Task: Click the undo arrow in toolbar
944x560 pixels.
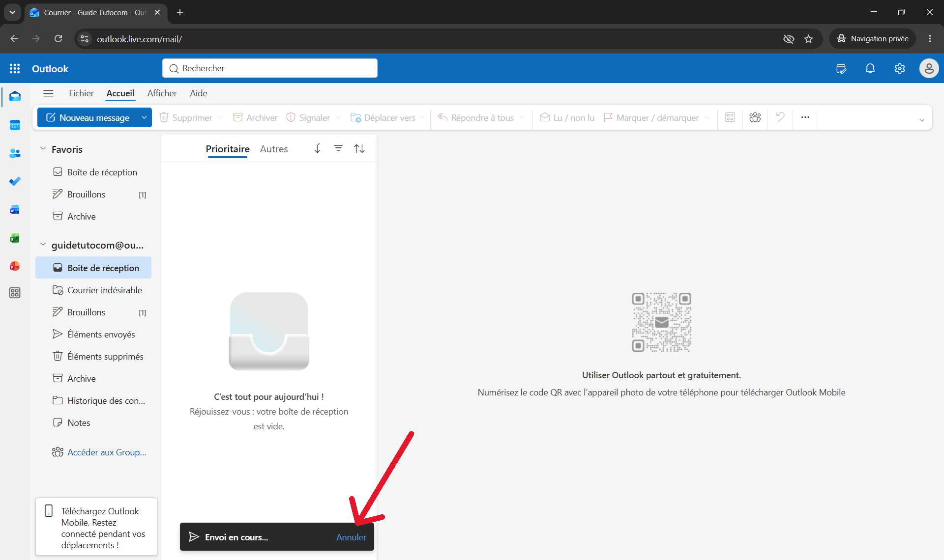Action: pyautogui.click(x=780, y=117)
